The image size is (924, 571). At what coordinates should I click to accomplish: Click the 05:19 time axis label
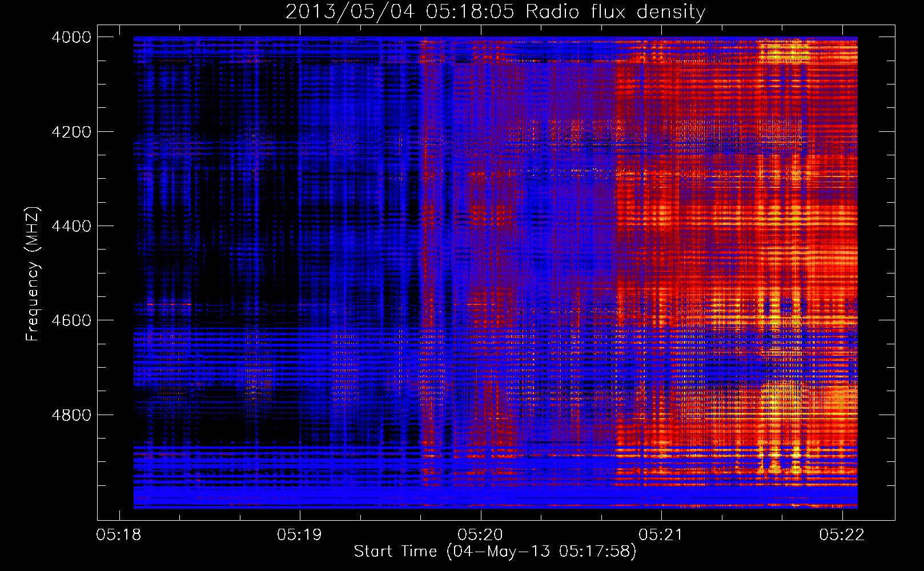(299, 535)
